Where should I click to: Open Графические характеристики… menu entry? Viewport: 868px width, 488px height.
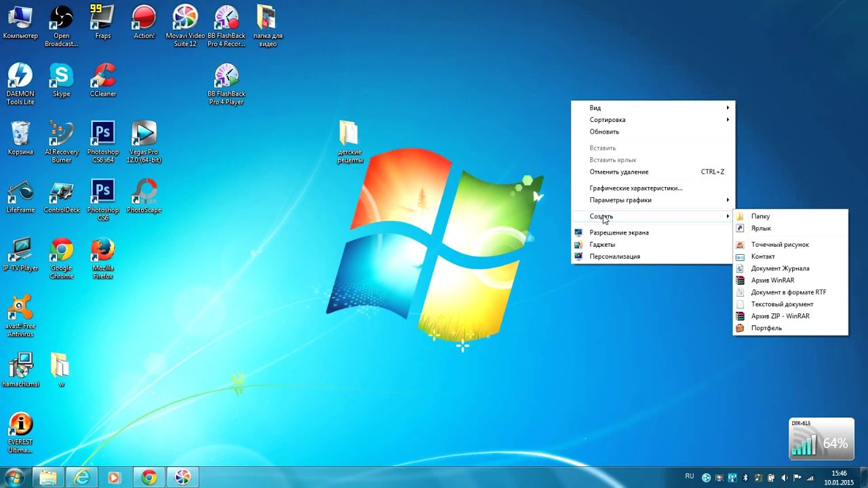[653, 188]
